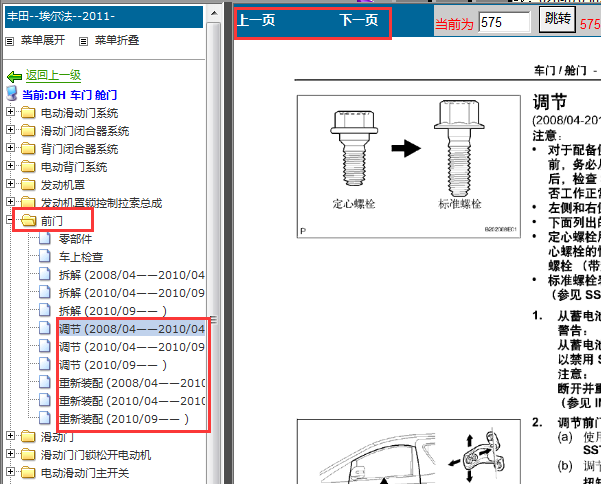Viewport: 601px width, 484px height.
Task: Click the 电动背门系统 folder label
Action: (74, 167)
